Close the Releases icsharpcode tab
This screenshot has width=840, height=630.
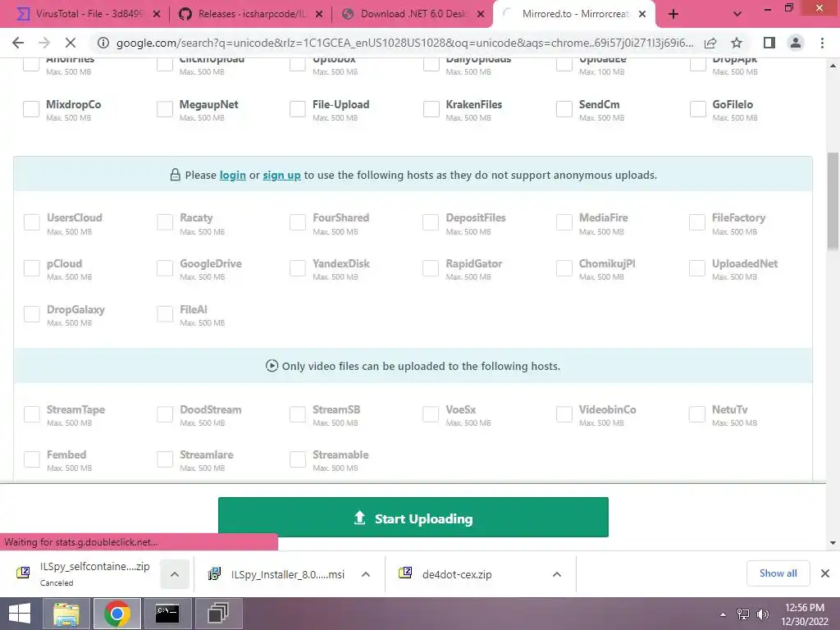tap(319, 15)
